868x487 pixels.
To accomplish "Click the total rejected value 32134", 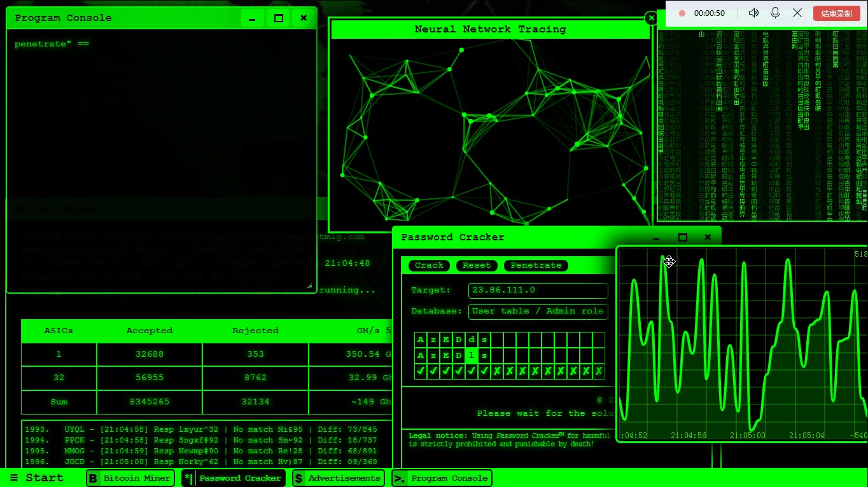I will pos(255,402).
